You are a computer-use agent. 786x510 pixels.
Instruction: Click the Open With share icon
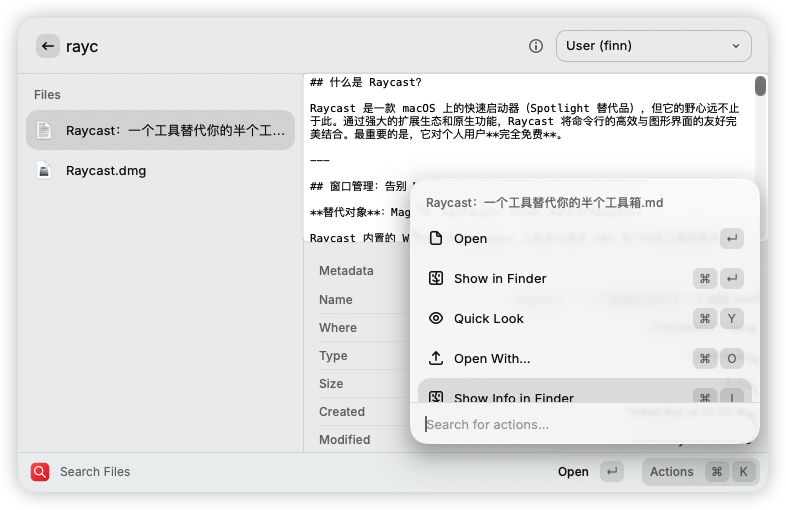[436, 358]
